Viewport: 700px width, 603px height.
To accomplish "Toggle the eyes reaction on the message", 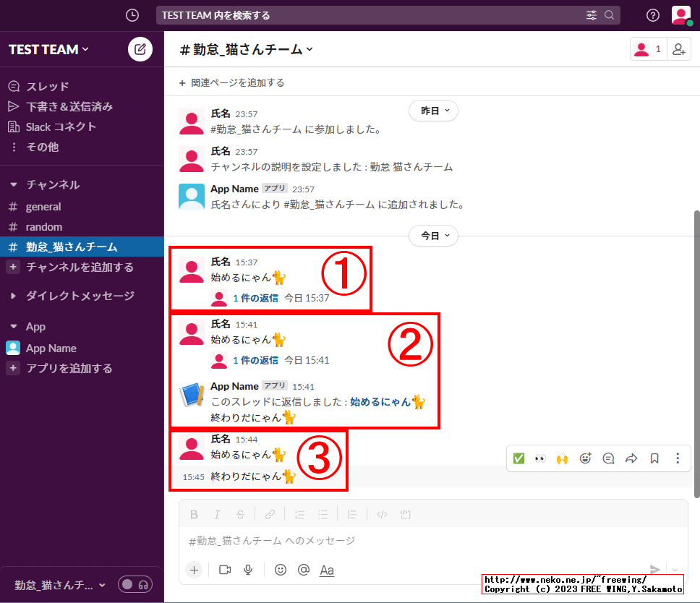I will [540, 458].
